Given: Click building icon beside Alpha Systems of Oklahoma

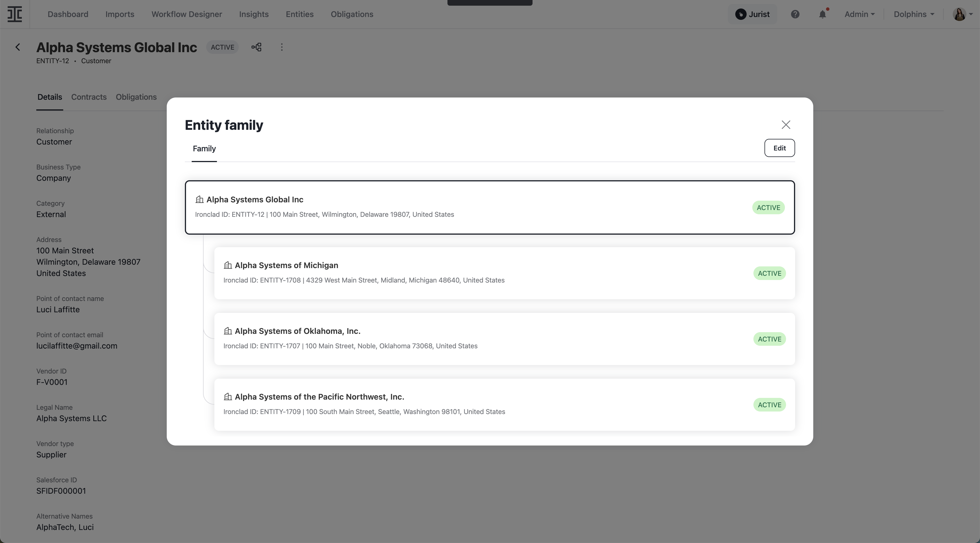Looking at the screenshot, I should click(x=228, y=331).
